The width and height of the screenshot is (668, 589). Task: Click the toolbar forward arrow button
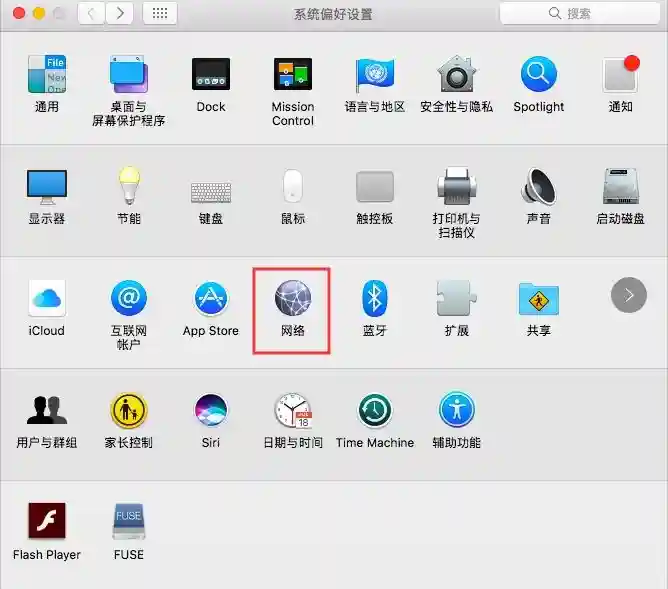120,14
